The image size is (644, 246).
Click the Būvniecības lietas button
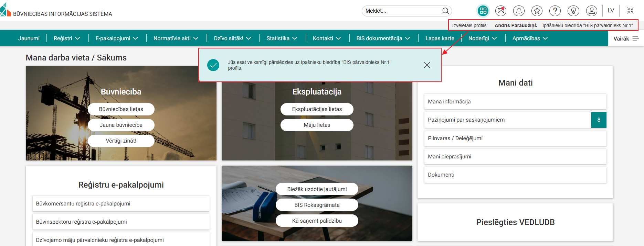121,109
